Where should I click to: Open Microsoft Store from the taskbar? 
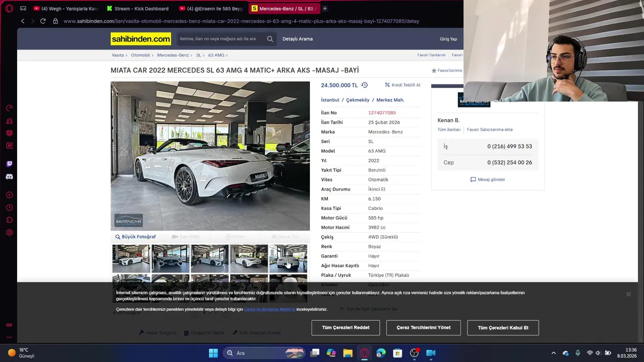click(397, 353)
